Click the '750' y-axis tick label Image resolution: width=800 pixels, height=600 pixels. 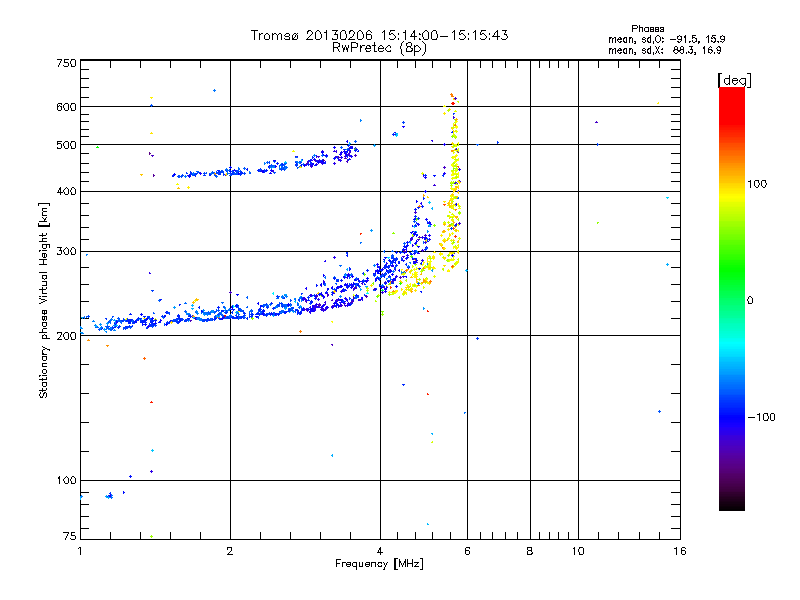coord(66,63)
